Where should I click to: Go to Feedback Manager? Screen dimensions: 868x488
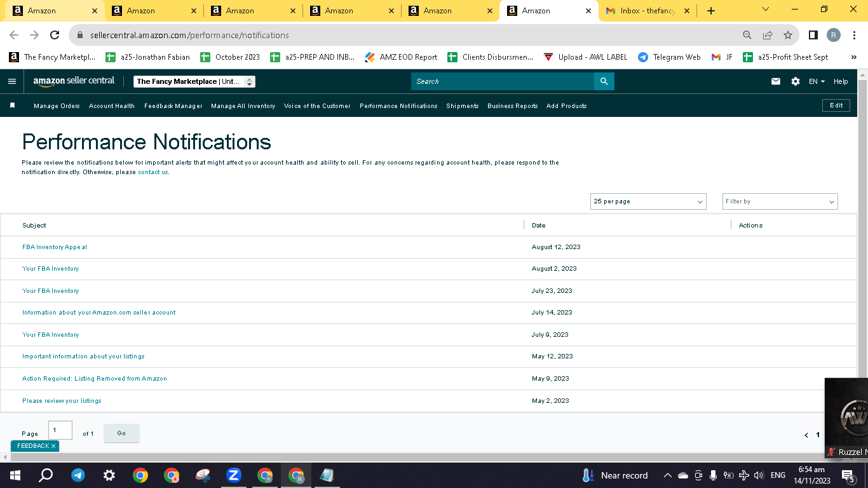pos(173,106)
